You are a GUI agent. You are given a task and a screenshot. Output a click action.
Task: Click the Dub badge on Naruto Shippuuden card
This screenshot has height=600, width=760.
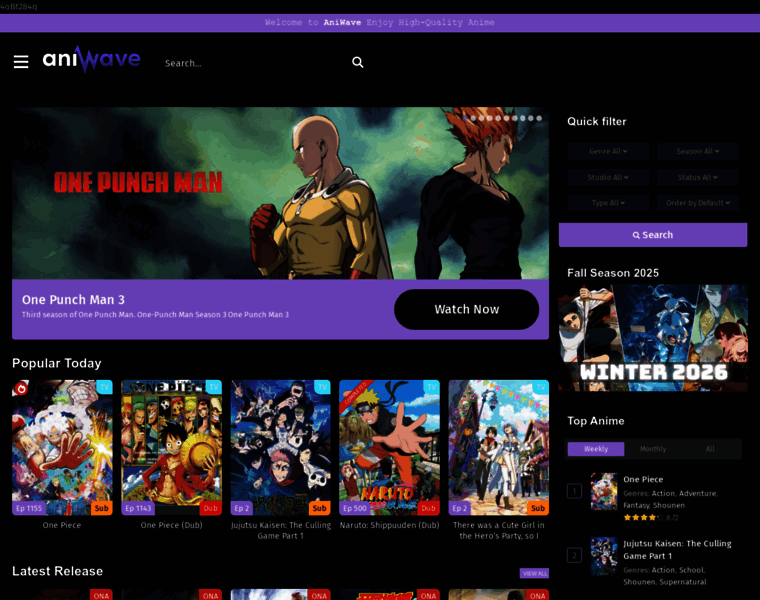point(428,508)
